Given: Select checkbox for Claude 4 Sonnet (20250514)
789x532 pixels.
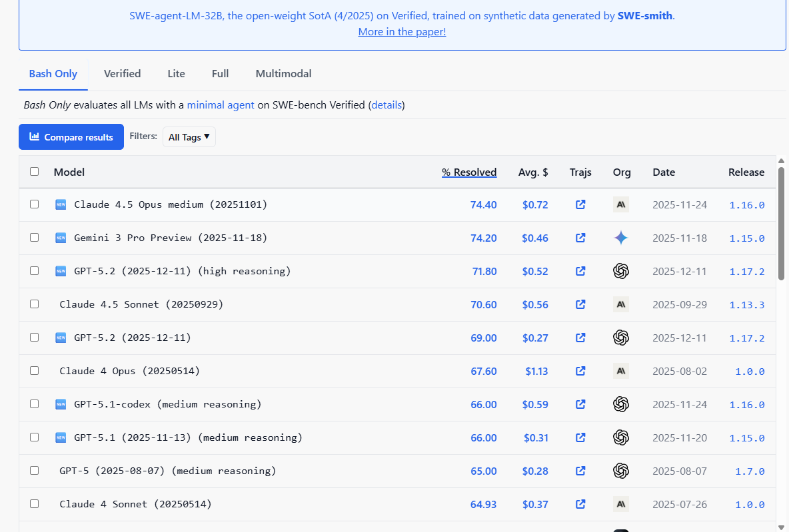Looking at the screenshot, I should point(35,504).
